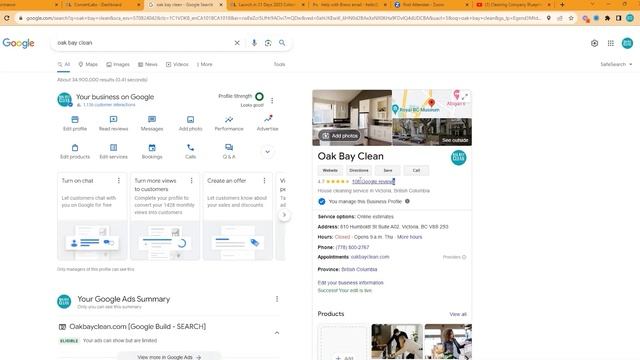Open Create an offer card options menu
Viewport: 640px width, 360px height.
point(264,180)
